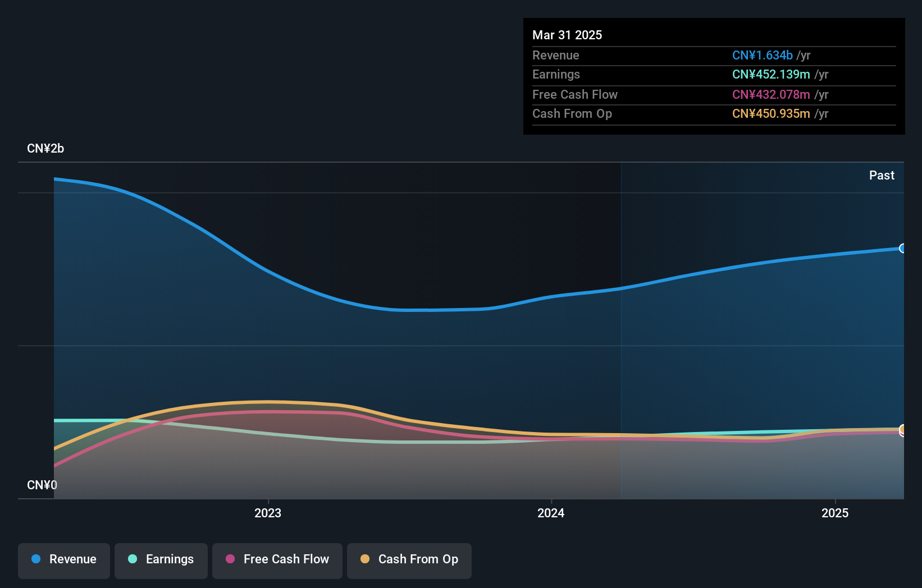
Task: Click the 2023 x-axis label
Action: pos(268,513)
